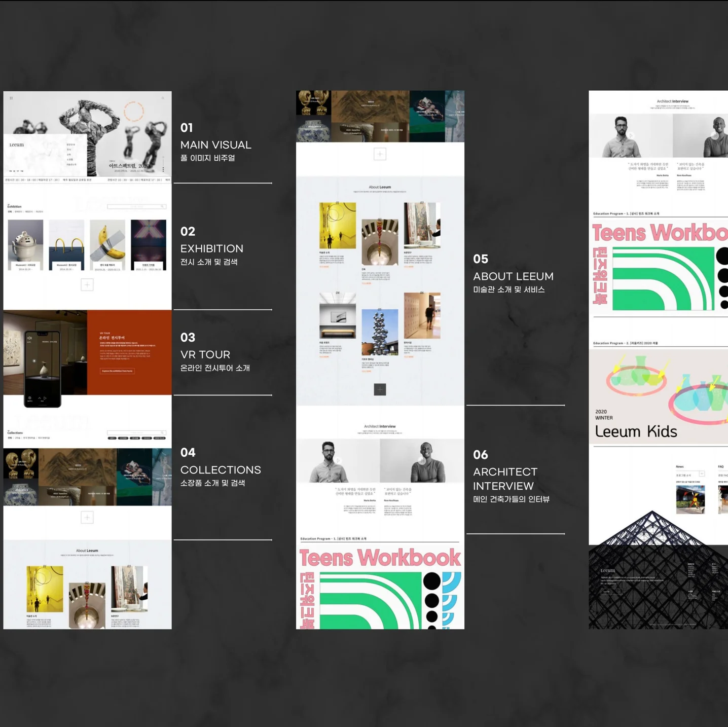Play the glasses man architect video in the middle mockup
728x727 pixels.
[x=338, y=460]
